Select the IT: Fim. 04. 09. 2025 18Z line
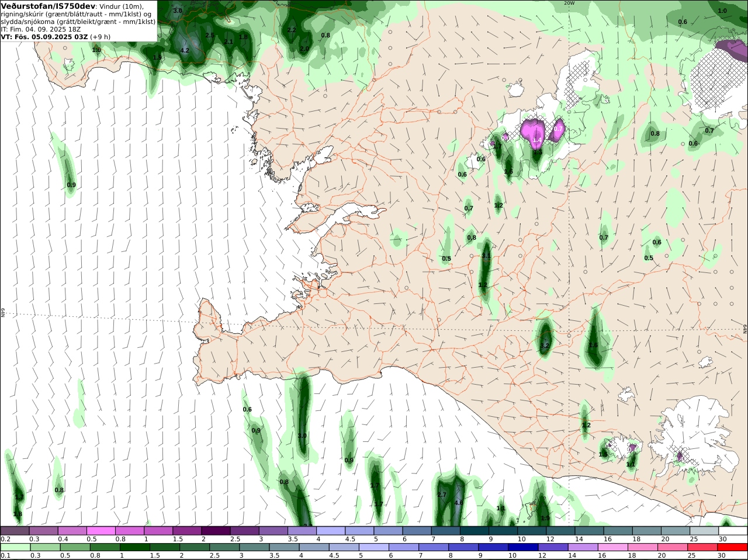Screen dimensions: 748x560 tap(41, 29)
